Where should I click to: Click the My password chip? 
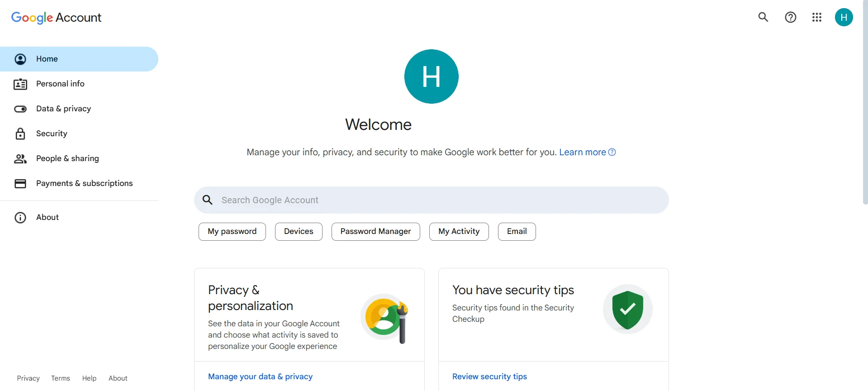pos(232,232)
